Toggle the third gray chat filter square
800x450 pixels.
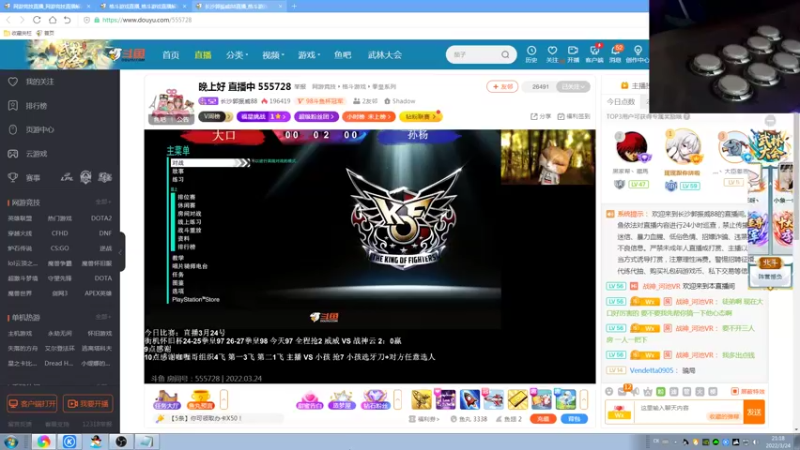(x=699, y=391)
